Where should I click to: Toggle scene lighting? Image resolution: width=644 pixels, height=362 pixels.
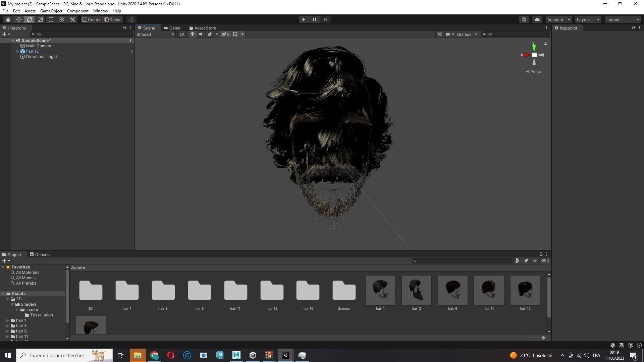click(x=193, y=34)
